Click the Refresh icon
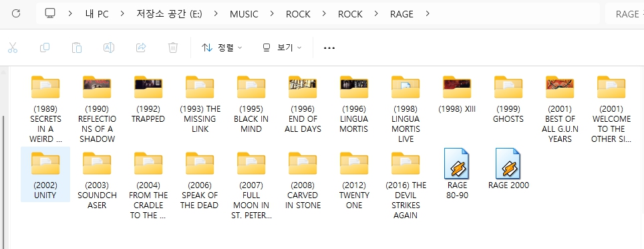The width and height of the screenshot is (644, 249). [x=16, y=13]
